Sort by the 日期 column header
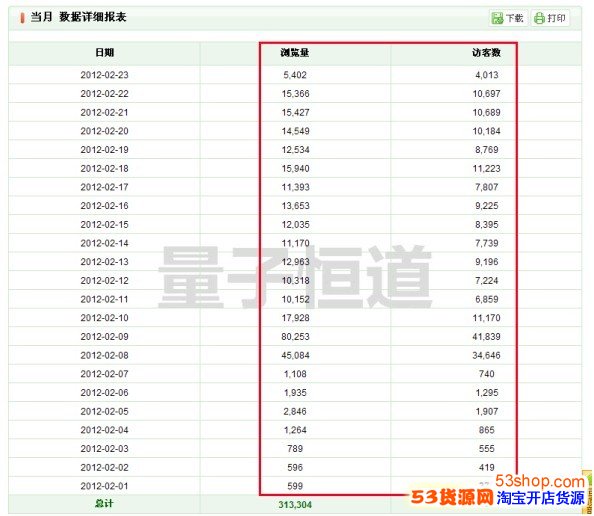This screenshot has height=516, width=594. point(105,53)
